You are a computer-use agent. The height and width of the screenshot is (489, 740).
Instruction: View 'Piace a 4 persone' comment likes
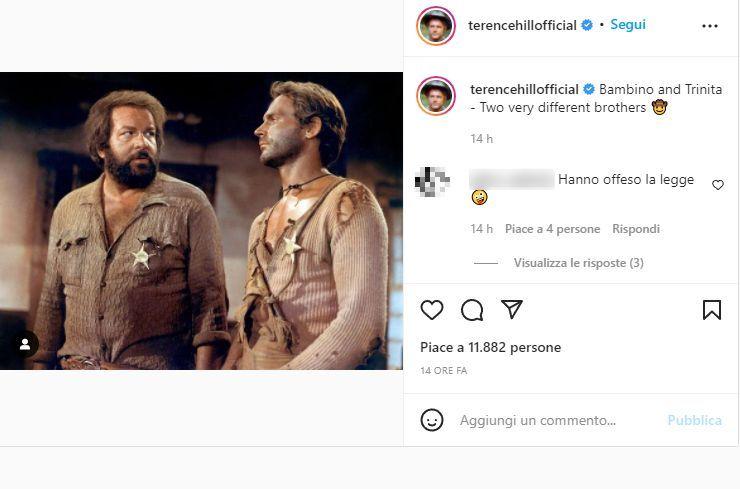[552, 229]
